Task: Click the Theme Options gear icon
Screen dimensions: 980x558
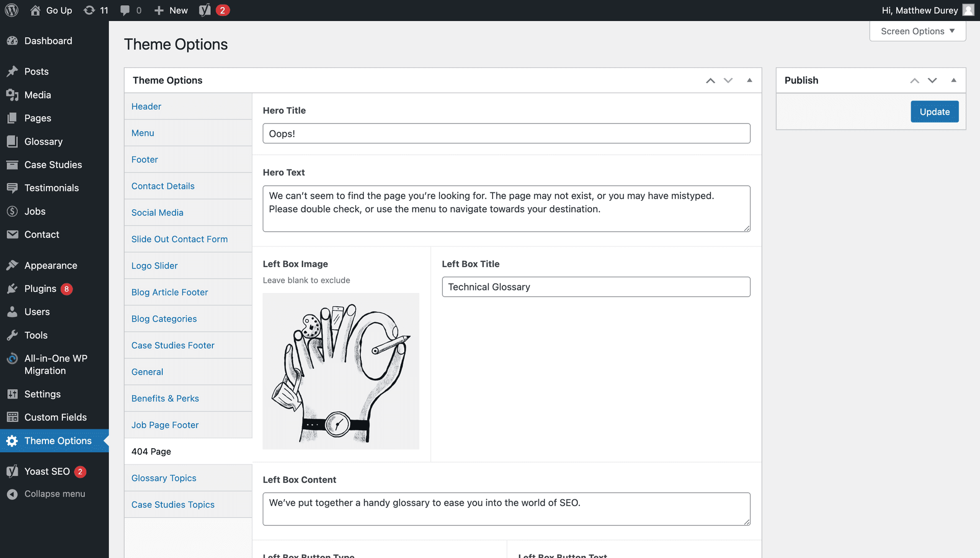Action: click(12, 441)
